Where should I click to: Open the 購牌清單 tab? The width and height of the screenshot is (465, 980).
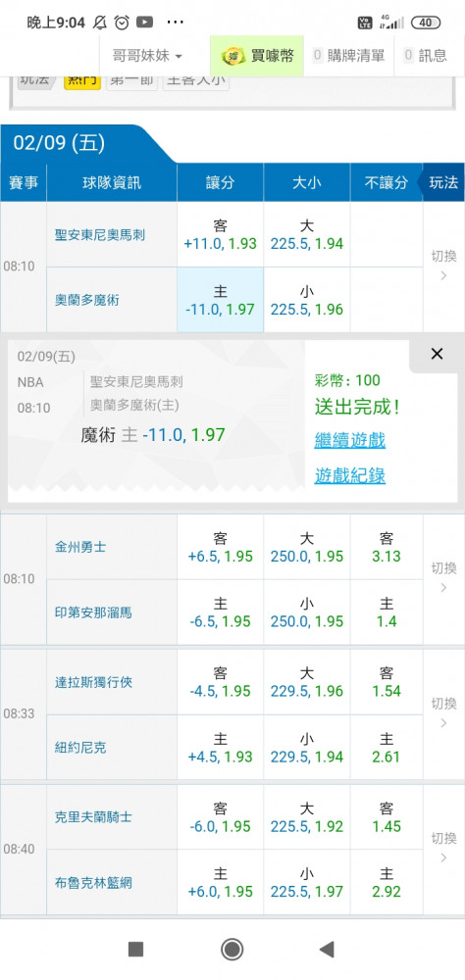(x=348, y=56)
